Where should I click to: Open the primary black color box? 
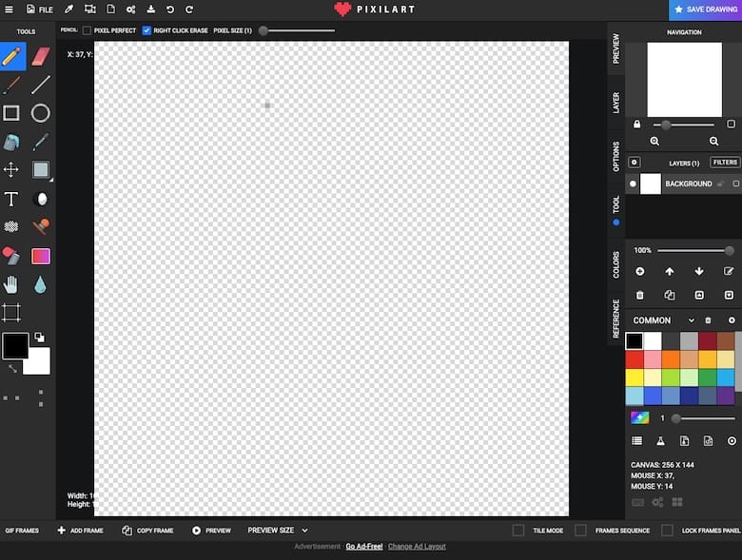[x=15, y=345]
